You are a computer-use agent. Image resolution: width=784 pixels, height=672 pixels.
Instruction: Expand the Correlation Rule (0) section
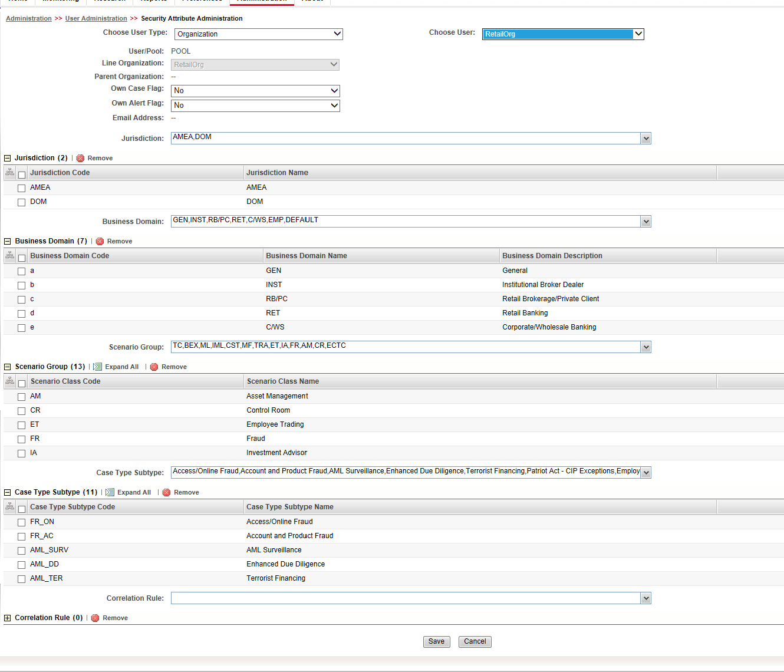tap(8, 618)
